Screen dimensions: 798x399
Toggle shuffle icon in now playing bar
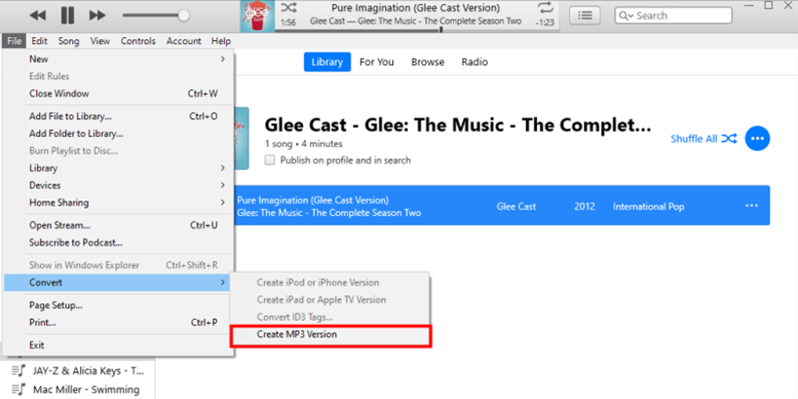(x=289, y=8)
